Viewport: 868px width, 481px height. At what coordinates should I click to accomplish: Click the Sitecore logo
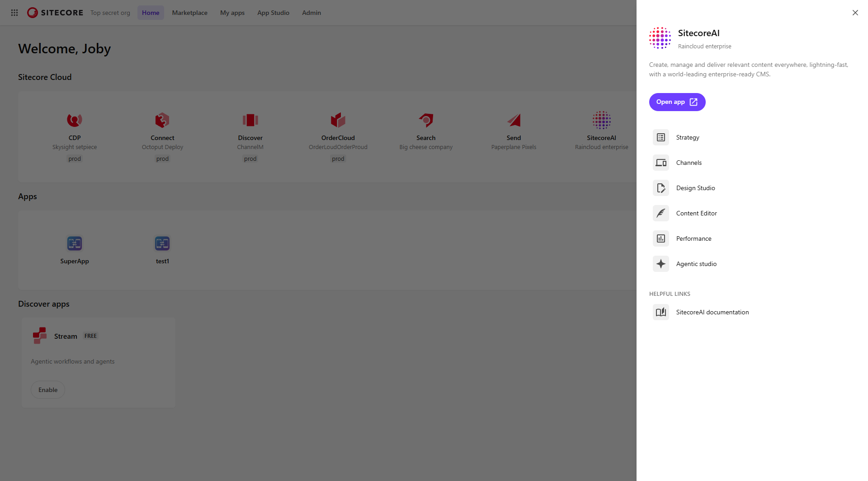coord(55,13)
